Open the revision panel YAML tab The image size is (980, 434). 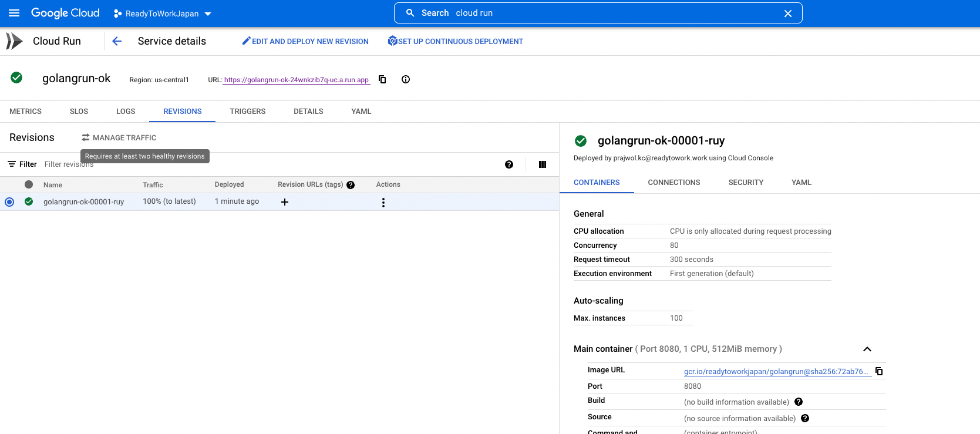(x=801, y=183)
